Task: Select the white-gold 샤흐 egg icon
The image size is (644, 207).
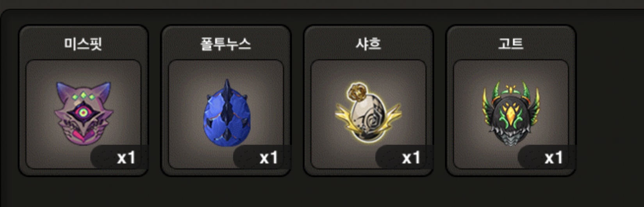Action: click(368, 112)
